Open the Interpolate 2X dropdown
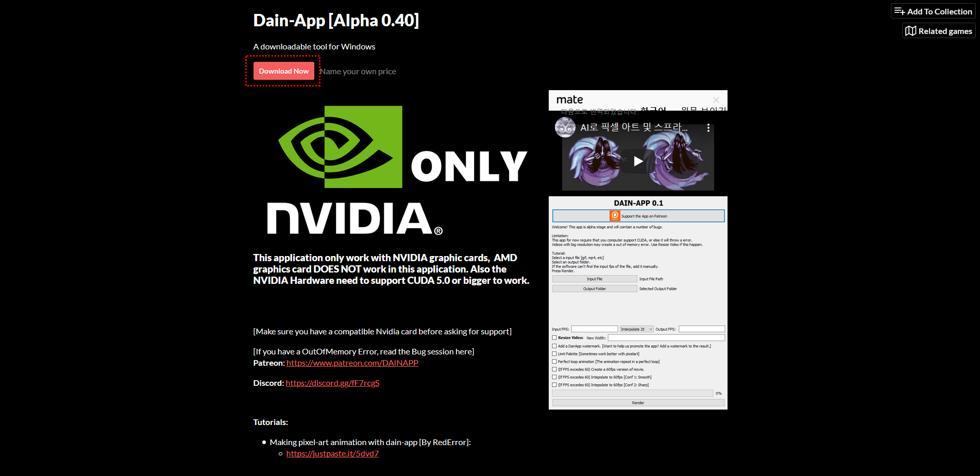 [637, 329]
